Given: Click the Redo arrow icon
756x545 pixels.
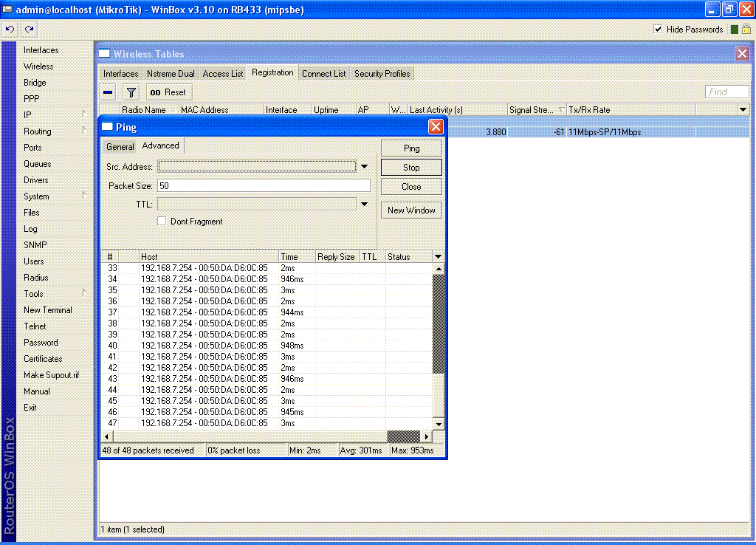Looking at the screenshot, I should click(29, 30).
